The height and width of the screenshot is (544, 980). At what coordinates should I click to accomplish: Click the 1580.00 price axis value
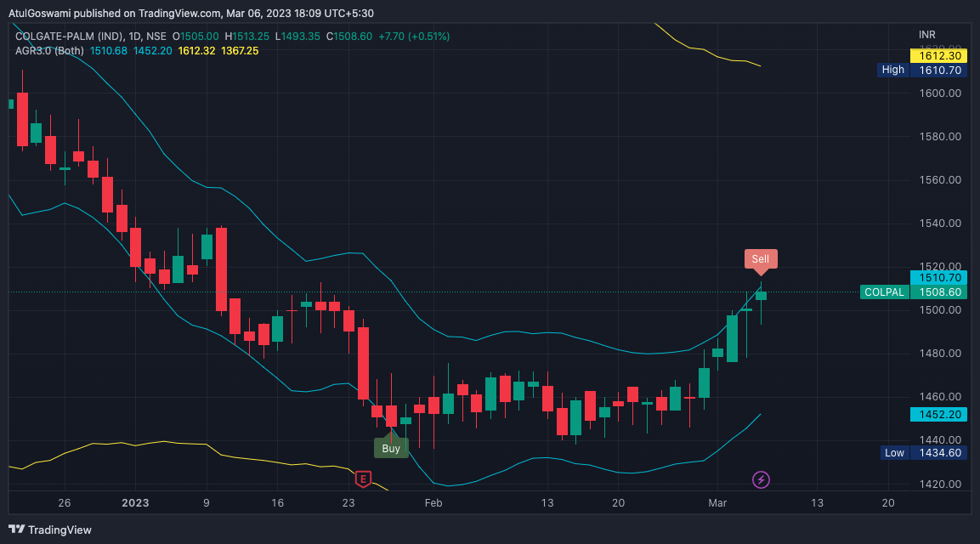pos(940,136)
